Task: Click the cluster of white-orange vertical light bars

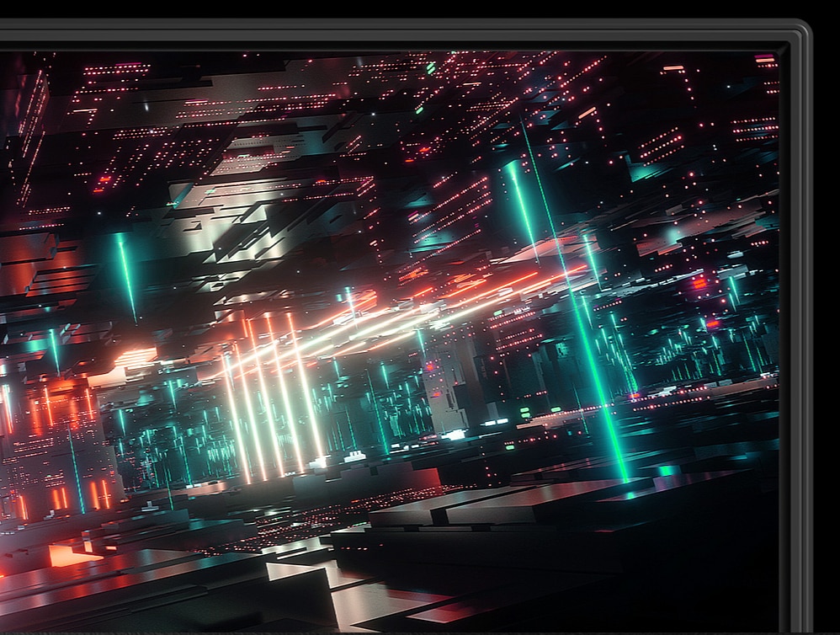Action: (x=269, y=396)
